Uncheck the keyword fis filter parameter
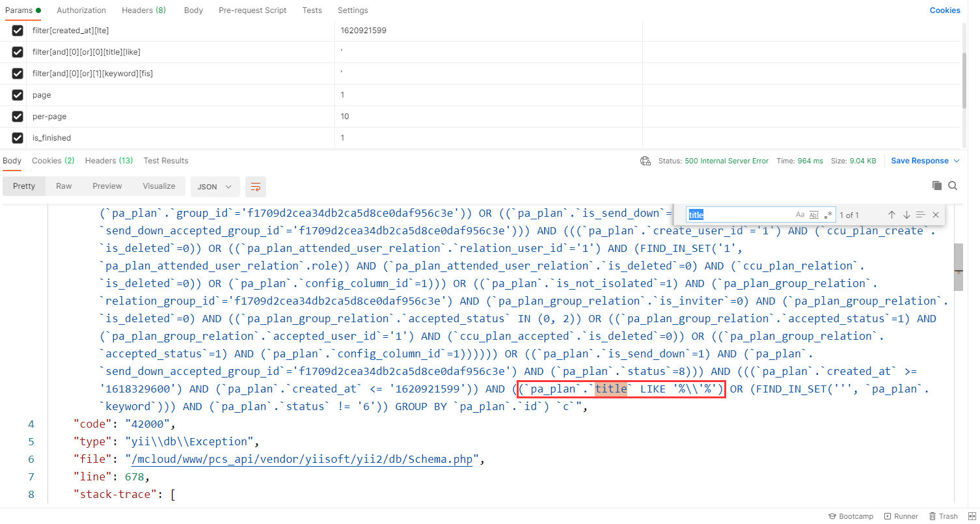980x524 pixels. point(18,74)
